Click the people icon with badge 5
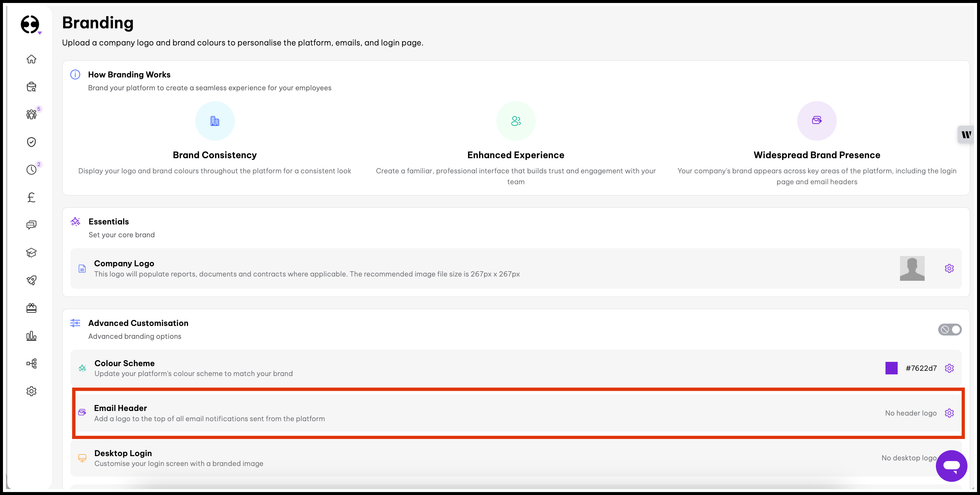 click(31, 114)
